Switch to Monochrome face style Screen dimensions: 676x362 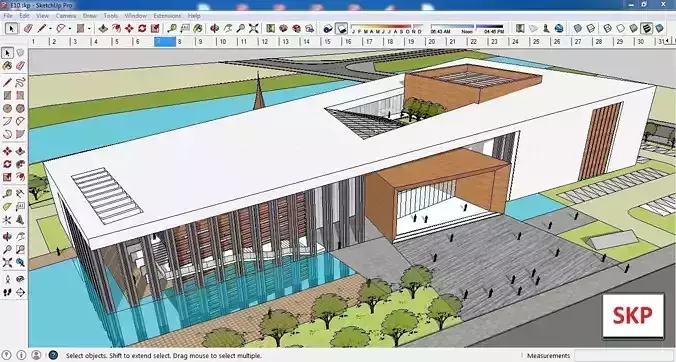pos(660,28)
